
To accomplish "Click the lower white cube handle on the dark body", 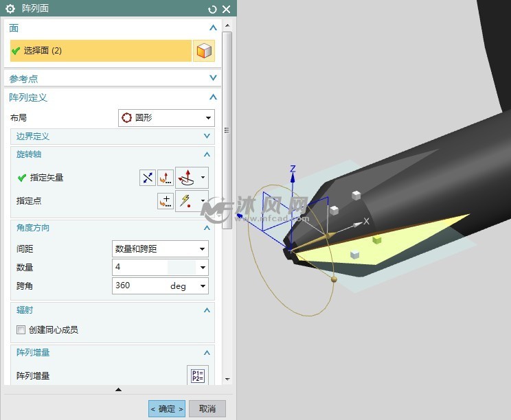I will click(334, 210).
